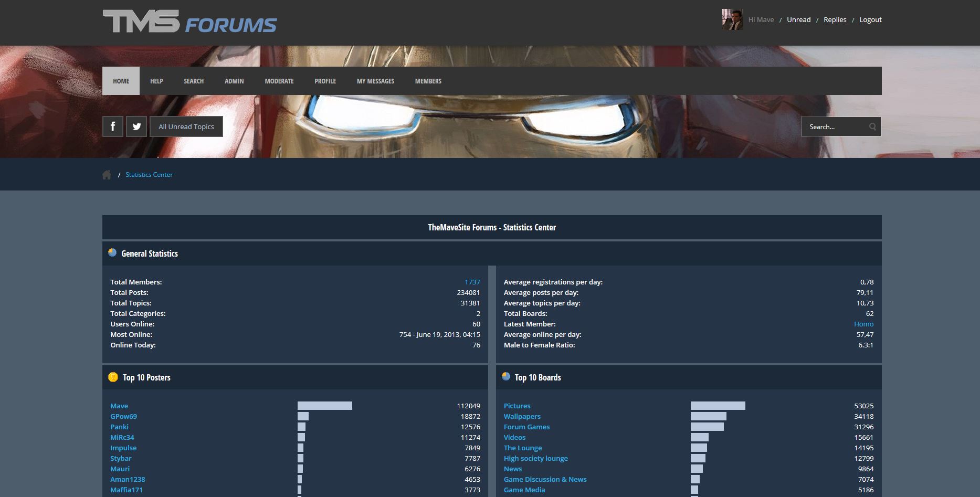The image size is (980, 497).
Task: Open the Game Media board link
Action: 524,490
